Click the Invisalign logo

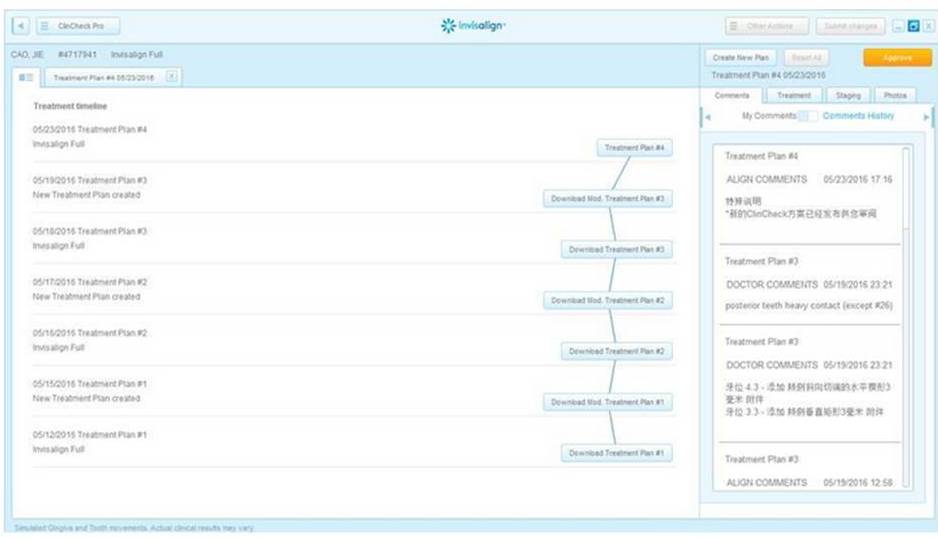point(473,26)
